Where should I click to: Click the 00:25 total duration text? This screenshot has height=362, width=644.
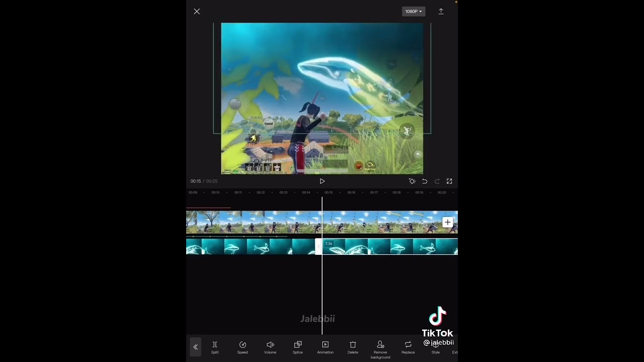[x=212, y=181]
